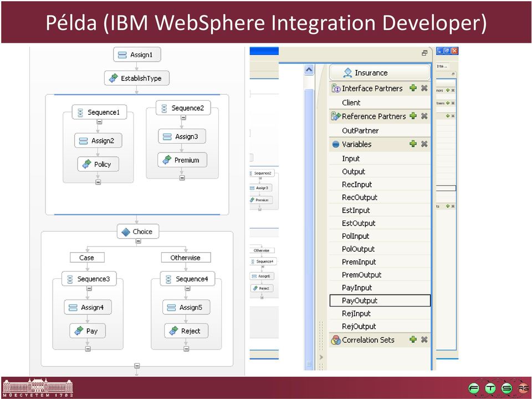The image size is (532, 399).
Task: Add a new variable
Action: click(x=413, y=144)
